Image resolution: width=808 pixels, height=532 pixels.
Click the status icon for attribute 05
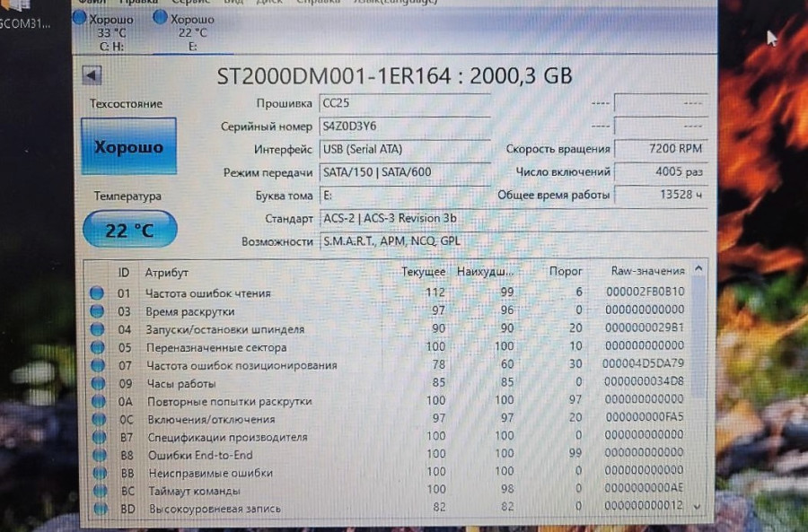pos(97,347)
